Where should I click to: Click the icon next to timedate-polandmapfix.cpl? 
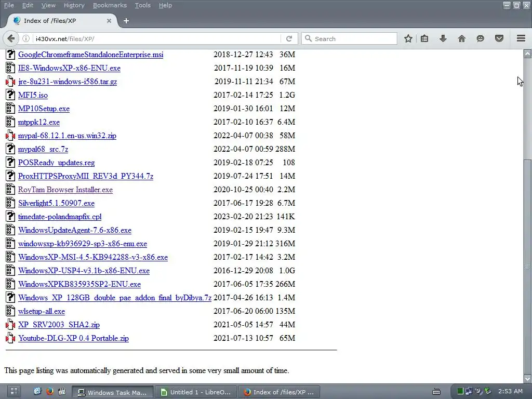click(x=10, y=216)
